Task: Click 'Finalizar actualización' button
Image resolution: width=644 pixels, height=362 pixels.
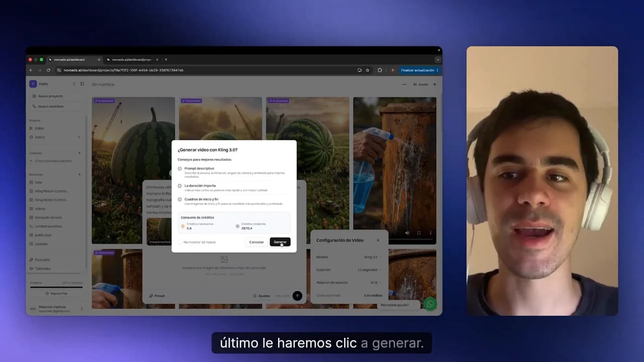Action: 420,70
